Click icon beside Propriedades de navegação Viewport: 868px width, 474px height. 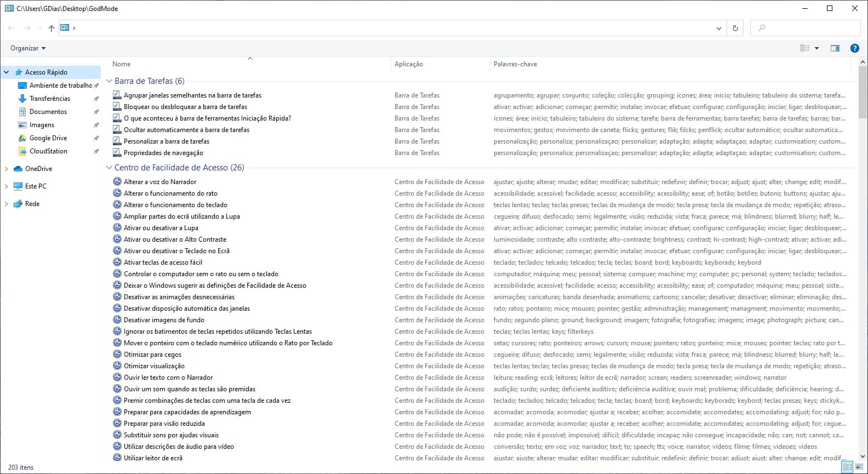tap(117, 152)
